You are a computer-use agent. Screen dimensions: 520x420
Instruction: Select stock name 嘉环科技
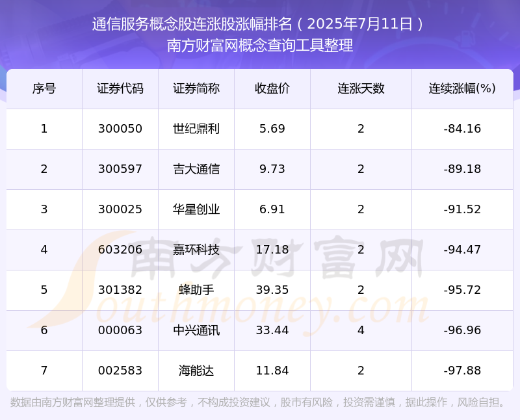point(196,250)
